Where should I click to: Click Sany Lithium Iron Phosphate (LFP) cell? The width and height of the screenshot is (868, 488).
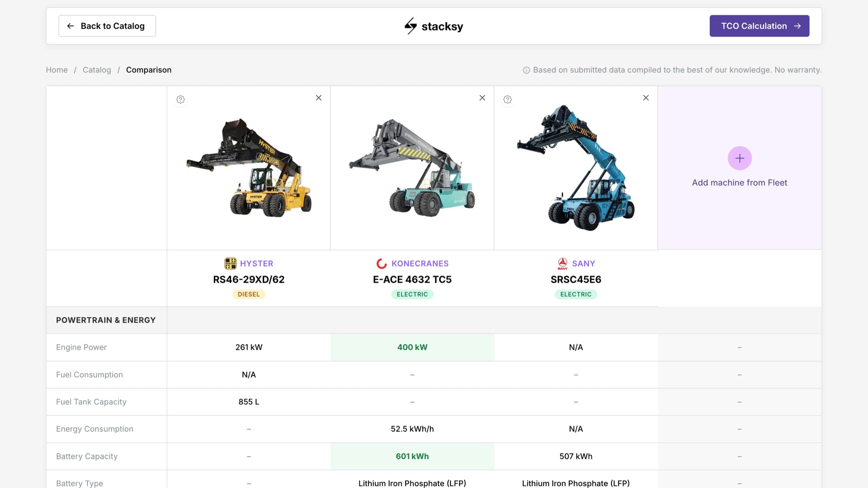click(576, 483)
